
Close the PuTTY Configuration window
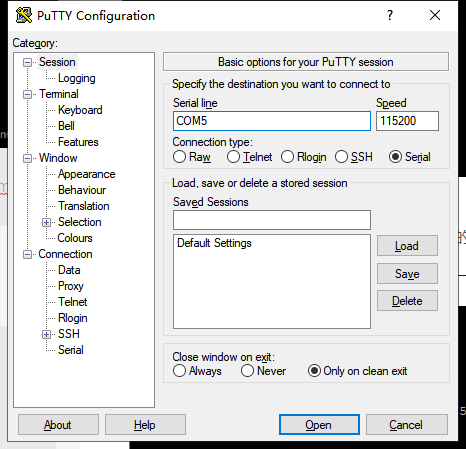(x=435, y=15)
